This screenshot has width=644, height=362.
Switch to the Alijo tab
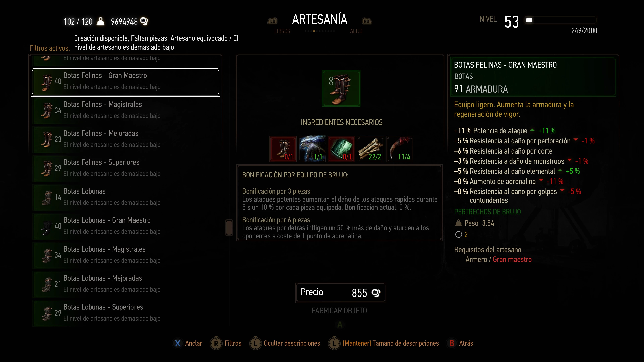click(x=356, y=31)
